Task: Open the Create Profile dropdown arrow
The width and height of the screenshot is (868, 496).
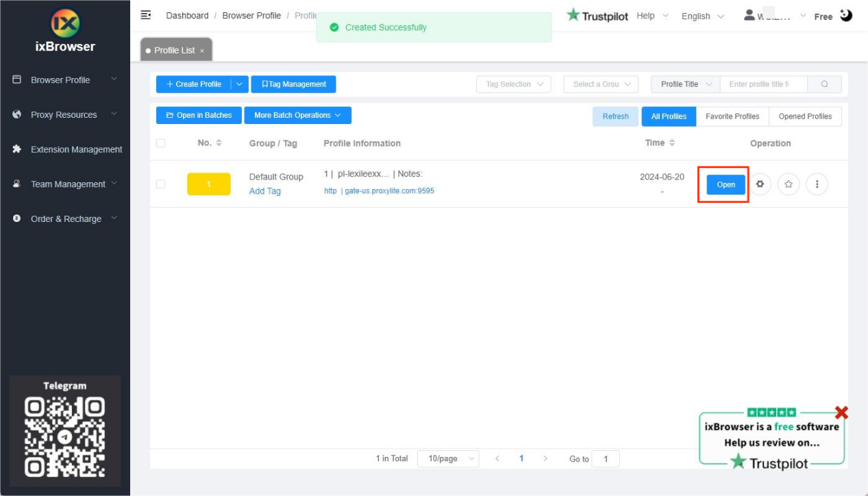Action: (239, 84)
